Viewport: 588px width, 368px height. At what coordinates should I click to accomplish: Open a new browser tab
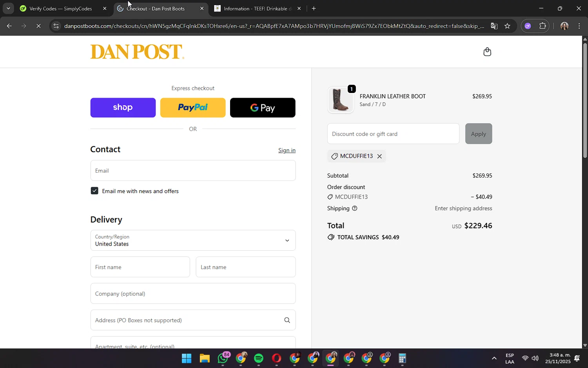(314, 8)
